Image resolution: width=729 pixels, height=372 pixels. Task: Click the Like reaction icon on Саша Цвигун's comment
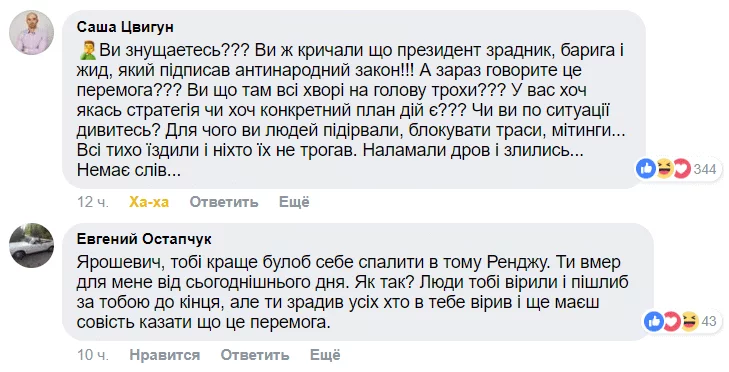click(645, 169)
